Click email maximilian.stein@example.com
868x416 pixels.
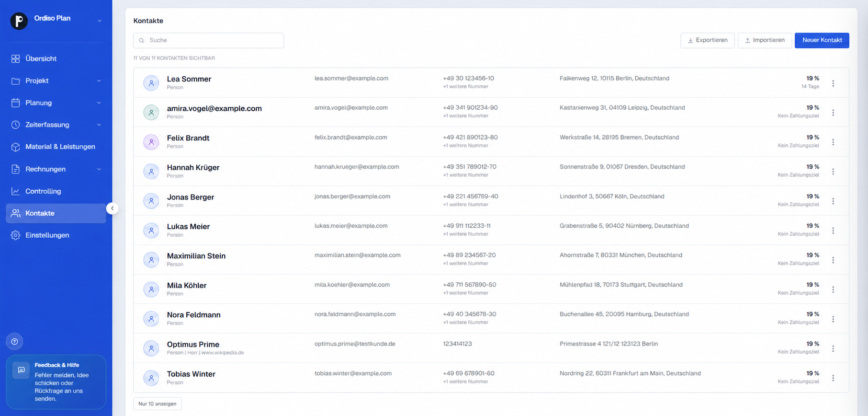(x=357, y=255)
